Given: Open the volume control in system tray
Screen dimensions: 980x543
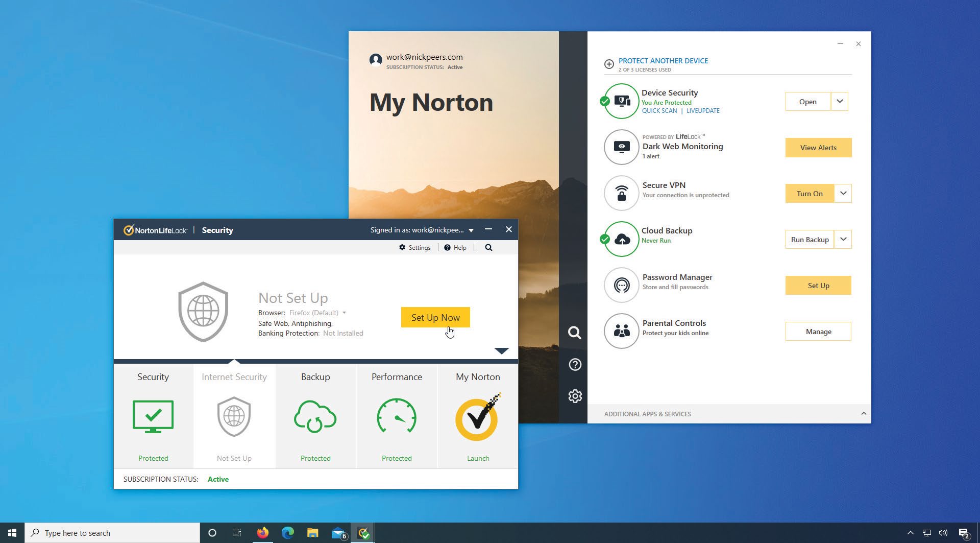Looking at the screenshot, I should [943, 533].
